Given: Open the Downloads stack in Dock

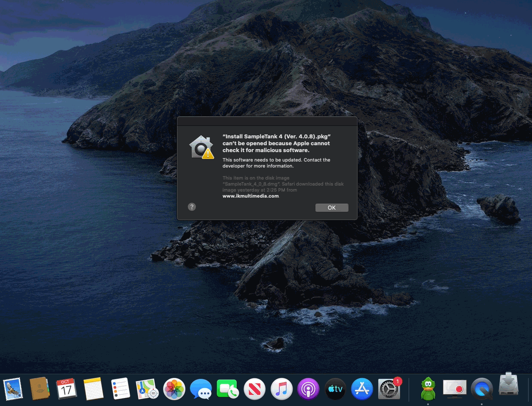Looking at the screenshot, I should click(508, 385).
